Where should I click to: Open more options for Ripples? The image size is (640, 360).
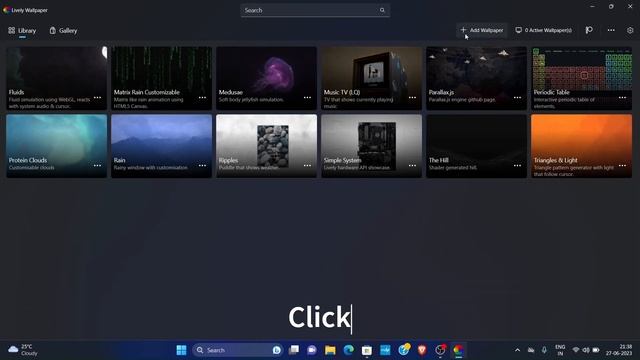click(307, 166)
